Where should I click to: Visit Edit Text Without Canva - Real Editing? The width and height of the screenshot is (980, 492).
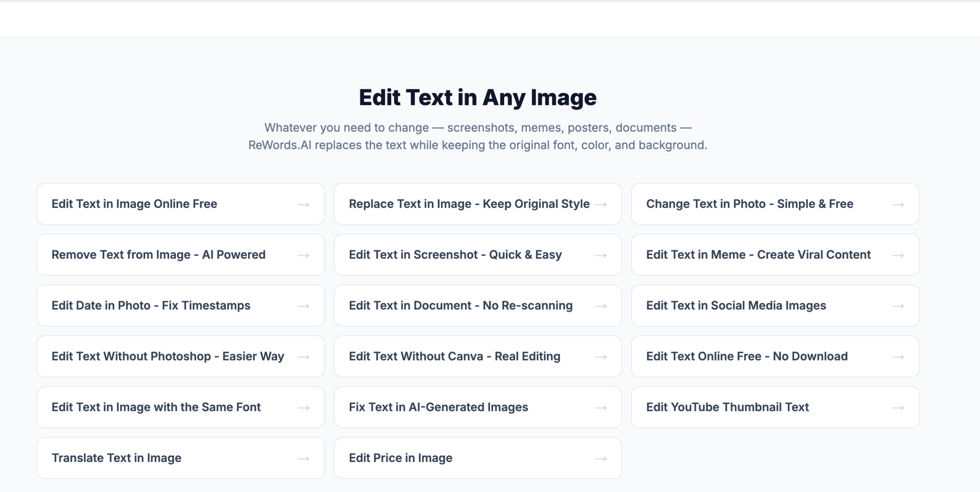click(x=478, y=356)
